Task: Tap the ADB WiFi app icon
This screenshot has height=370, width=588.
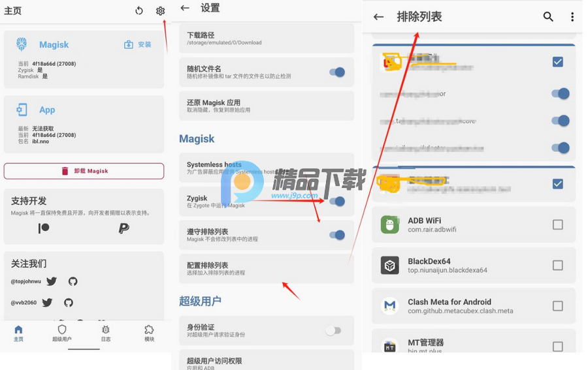Action: (390, 224)
